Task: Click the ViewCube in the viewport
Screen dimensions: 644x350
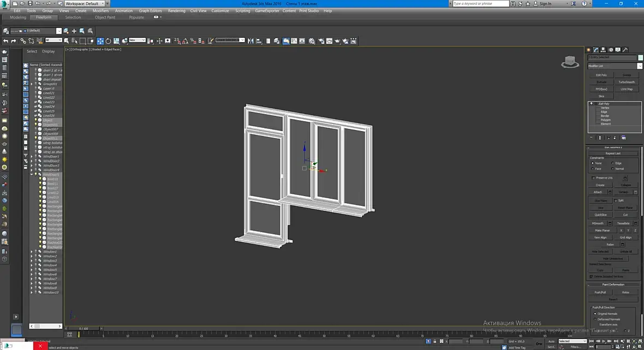Action: (x=570, y=62)
